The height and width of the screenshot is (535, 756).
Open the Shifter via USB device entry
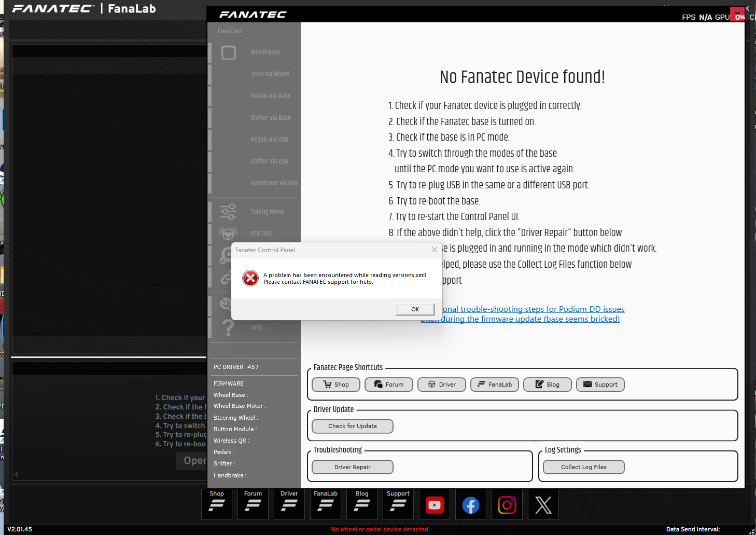[x=269, y=161]
